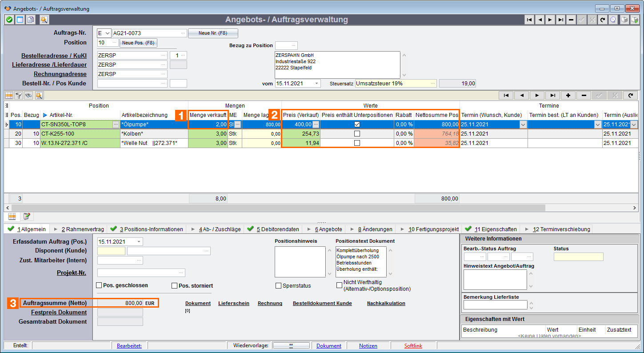Open the 12 Terminverschiebung tab
This screenshot has height=353, width=644.
557,229
